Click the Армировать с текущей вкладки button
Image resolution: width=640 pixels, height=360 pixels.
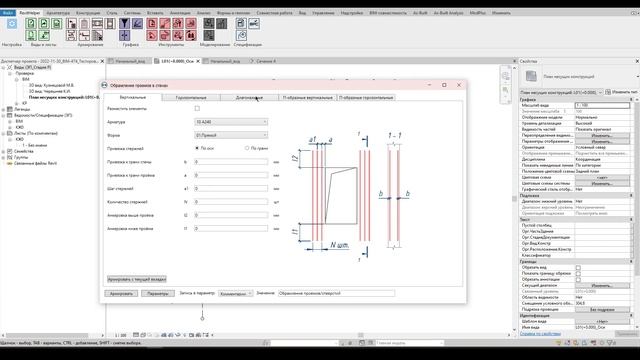coord(137,279)
